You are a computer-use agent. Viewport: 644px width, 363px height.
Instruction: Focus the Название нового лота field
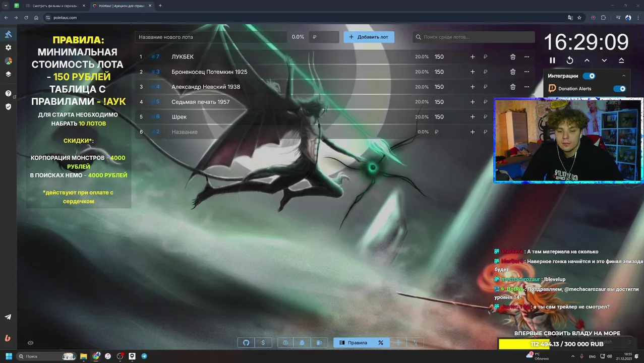[212, 37]
